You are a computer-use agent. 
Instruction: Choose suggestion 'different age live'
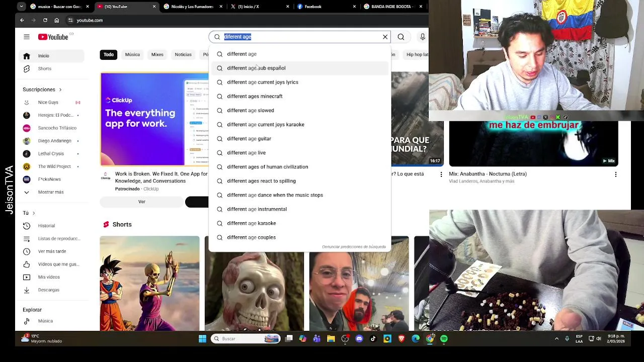coord(300,152)
